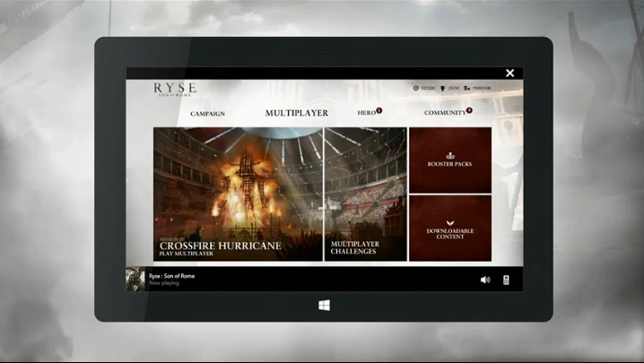This screenshot has height=363, width=644.
Task: Open Booster Packs
Action: pyautogui.click(x=450, y=160)
